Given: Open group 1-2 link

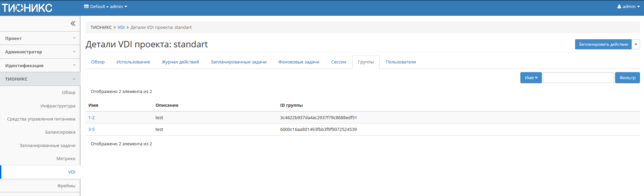Looking at the screenshot, I should coord(91,118).
